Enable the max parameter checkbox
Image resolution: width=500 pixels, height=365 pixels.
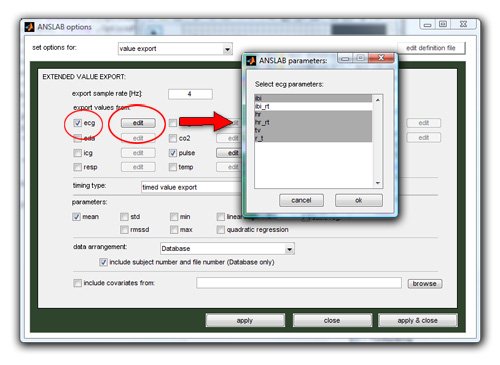click(174, 230)
